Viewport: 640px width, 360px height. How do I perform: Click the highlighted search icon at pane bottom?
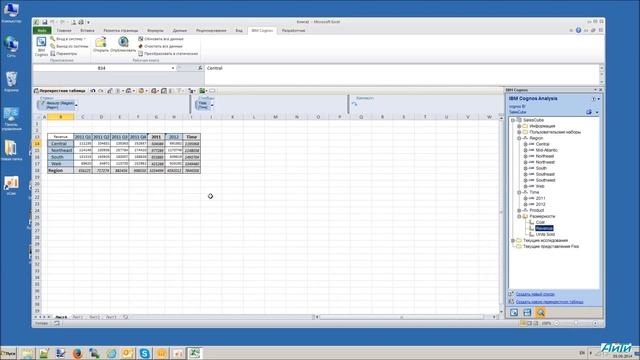540,313
